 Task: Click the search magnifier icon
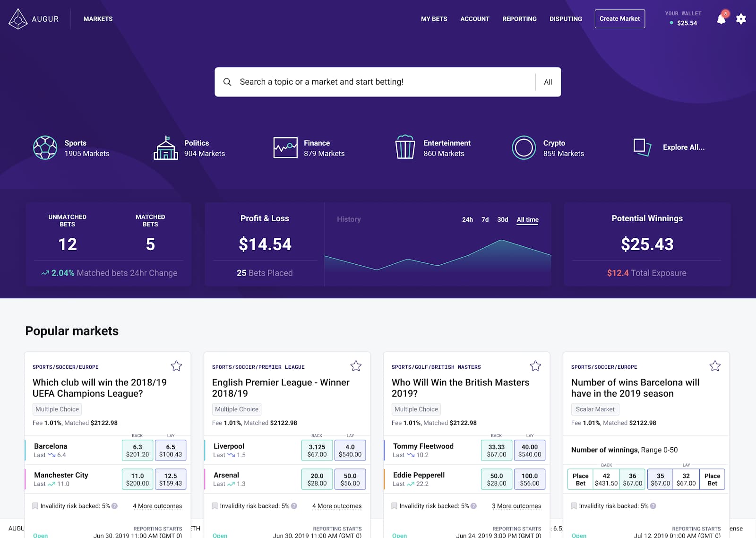(x=227, y=82)
